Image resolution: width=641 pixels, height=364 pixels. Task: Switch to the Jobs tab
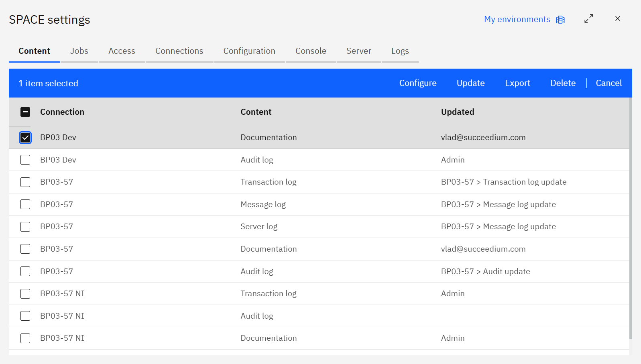point(79,51)
